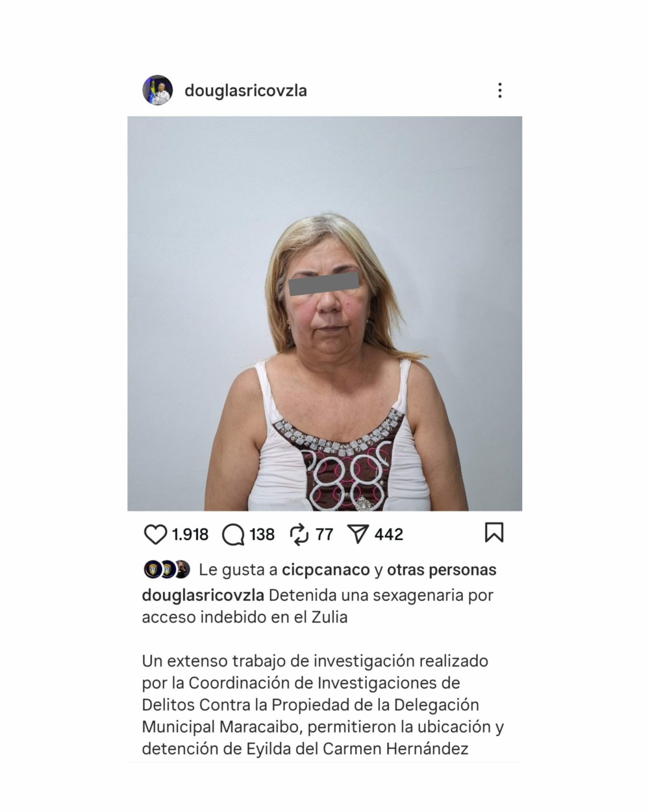Open comments via the speech bubble icon

click(233, 535)
